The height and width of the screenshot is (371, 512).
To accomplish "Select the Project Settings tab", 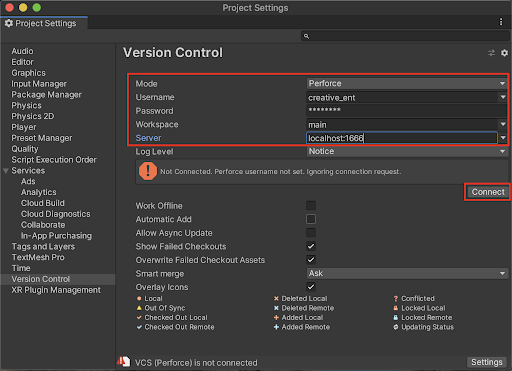I will click(x=44, y=23).
